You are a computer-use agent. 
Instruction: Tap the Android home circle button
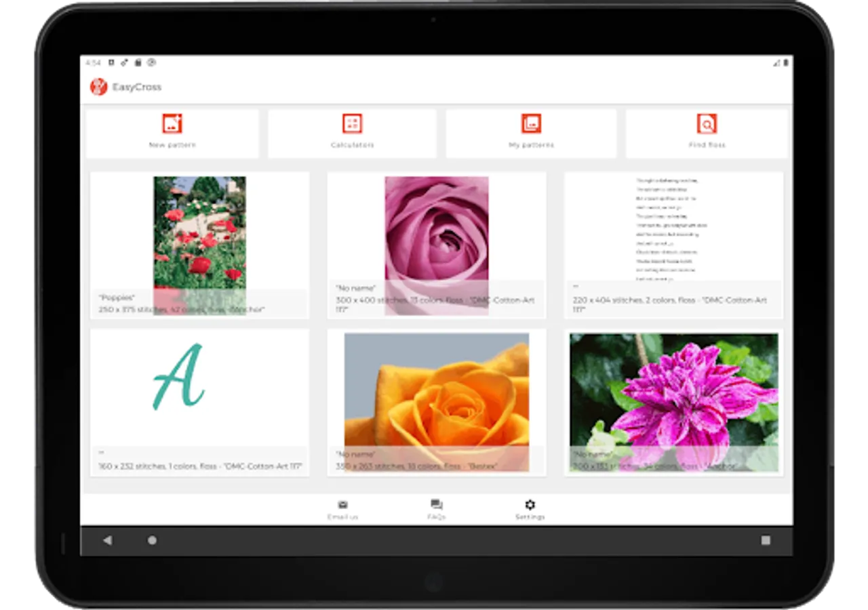coord(153,540)
